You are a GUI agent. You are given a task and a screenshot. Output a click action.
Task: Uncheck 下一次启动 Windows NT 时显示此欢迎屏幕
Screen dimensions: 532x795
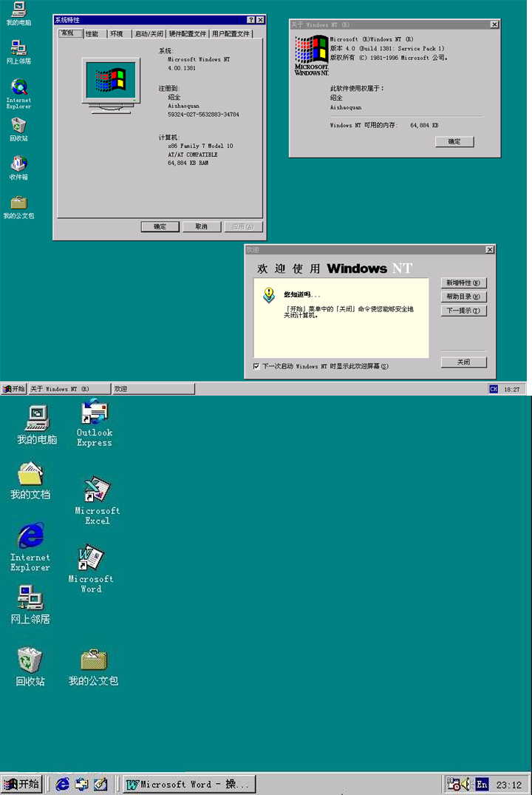pyautogui.click(x=256, y=366)
